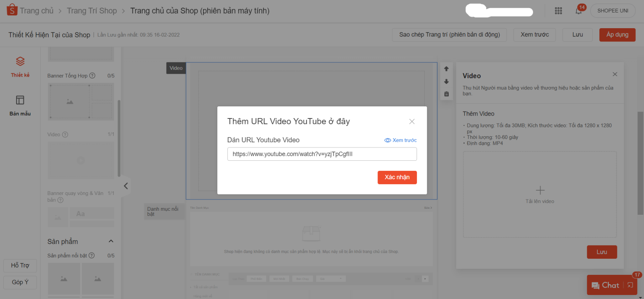Move the Video block down

tap(446, 81)
